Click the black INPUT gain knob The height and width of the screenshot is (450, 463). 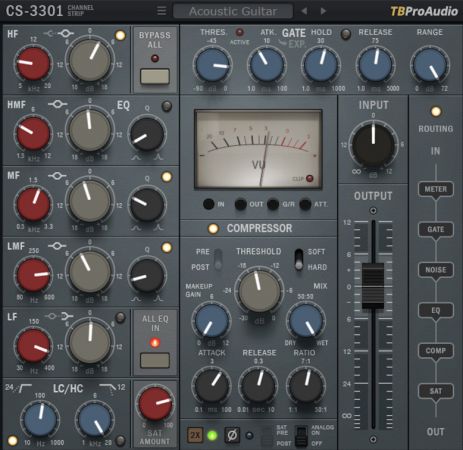[x=373, y=144]
